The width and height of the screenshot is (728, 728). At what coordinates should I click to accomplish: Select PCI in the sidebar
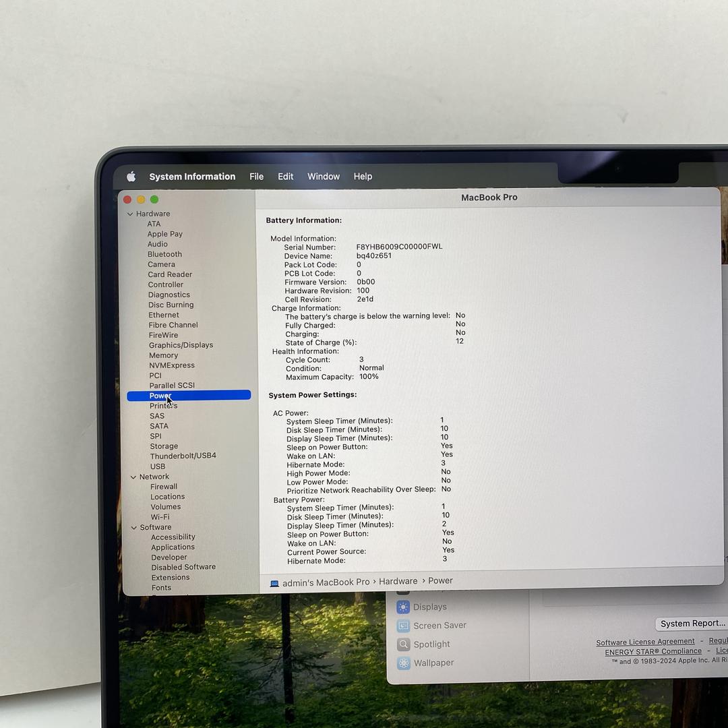(x=156, y=375)
